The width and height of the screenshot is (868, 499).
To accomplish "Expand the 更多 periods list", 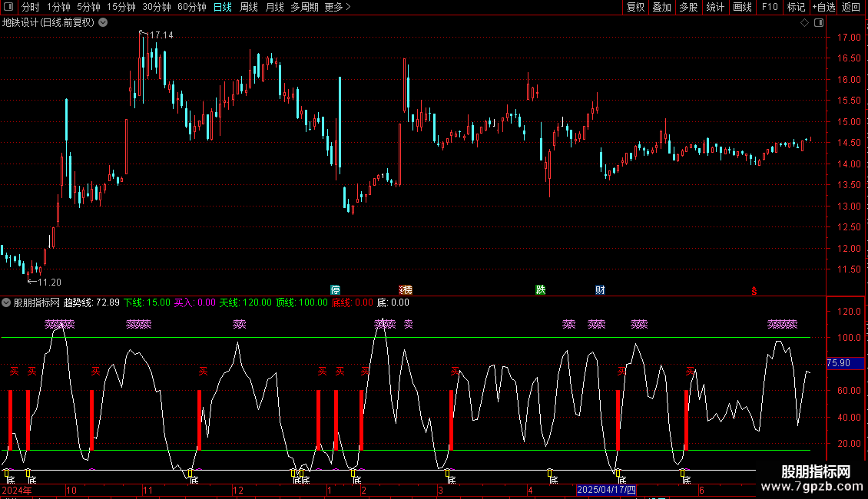I will pyautogui.click(x=337, y=7).
